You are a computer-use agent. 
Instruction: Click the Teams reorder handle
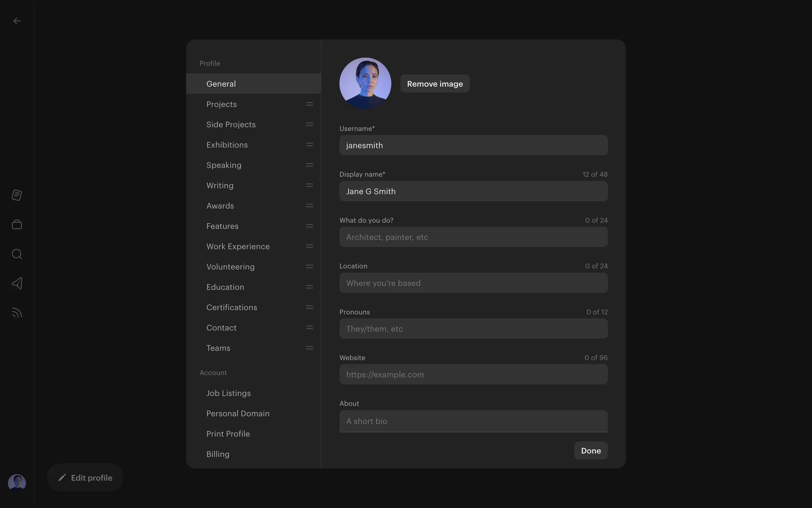pyautogui.click(x=309, y=348)
